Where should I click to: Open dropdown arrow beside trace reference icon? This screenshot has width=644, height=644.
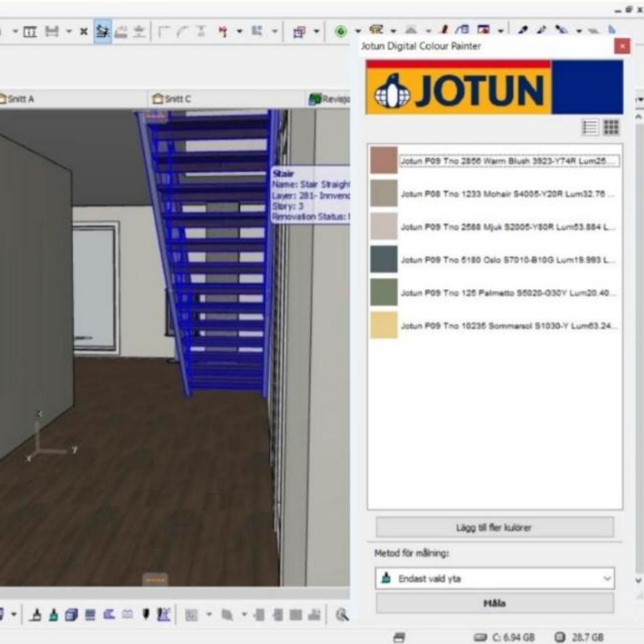(x=317, y=32)
